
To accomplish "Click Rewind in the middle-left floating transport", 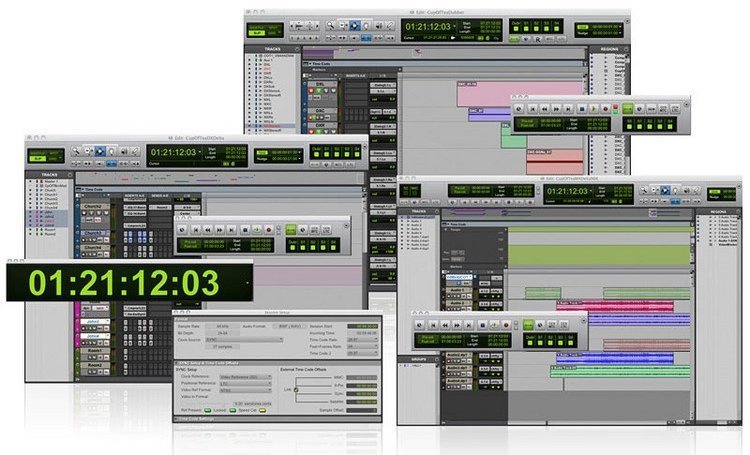I will point(206,229).
